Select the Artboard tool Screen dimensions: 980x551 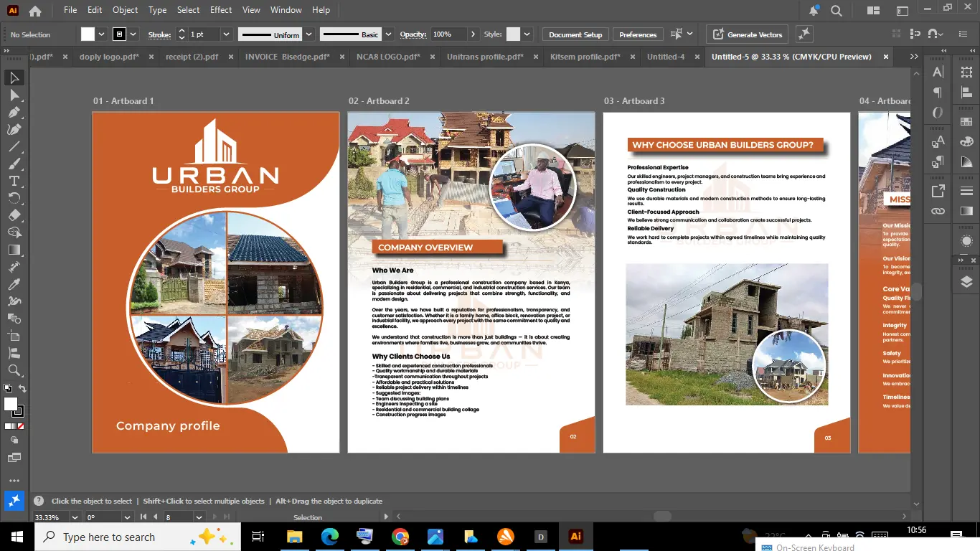point(14,336)
